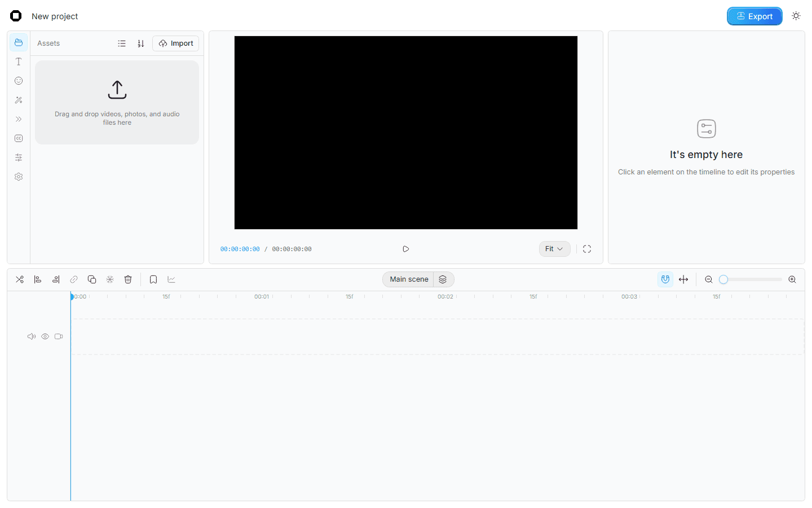Open the stickers emoji panel
The width and height of the screenshot is (812, 508).
(x=19, y=81)
